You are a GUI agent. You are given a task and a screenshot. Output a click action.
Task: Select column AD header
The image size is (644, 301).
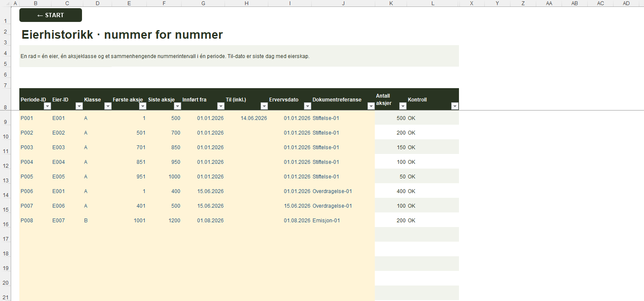pos(626,3)
